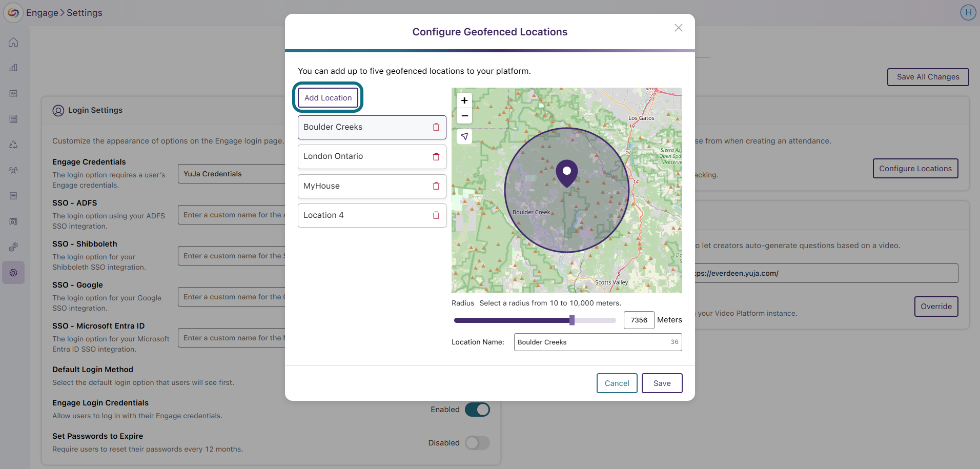Click the Location Name input field

pos(597,342)
